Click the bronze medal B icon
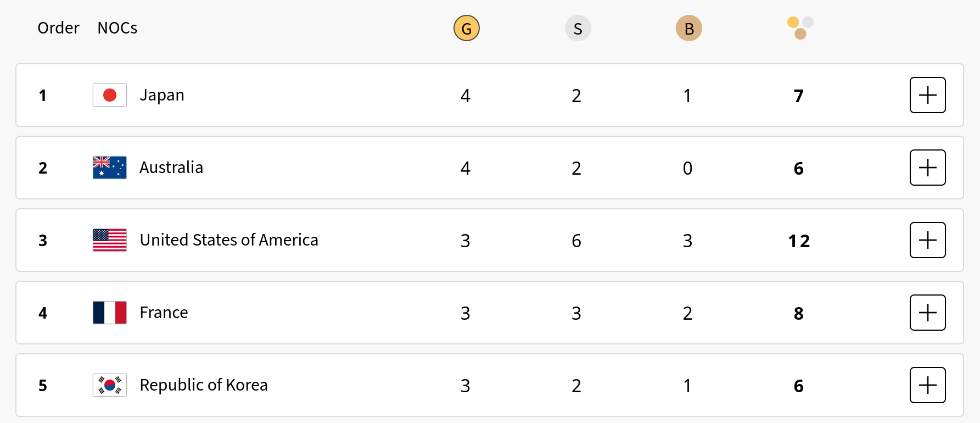This screenshot has height=423, width=980. [688, 29]
